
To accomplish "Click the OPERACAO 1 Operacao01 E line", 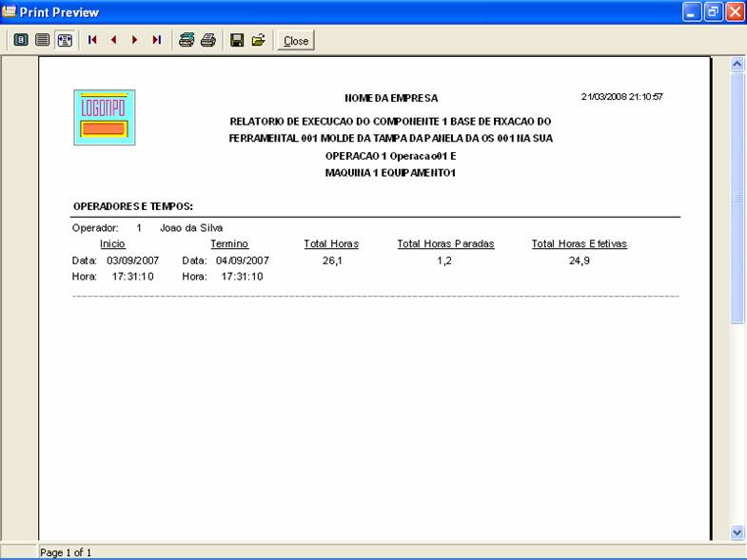I will point(391,156).
